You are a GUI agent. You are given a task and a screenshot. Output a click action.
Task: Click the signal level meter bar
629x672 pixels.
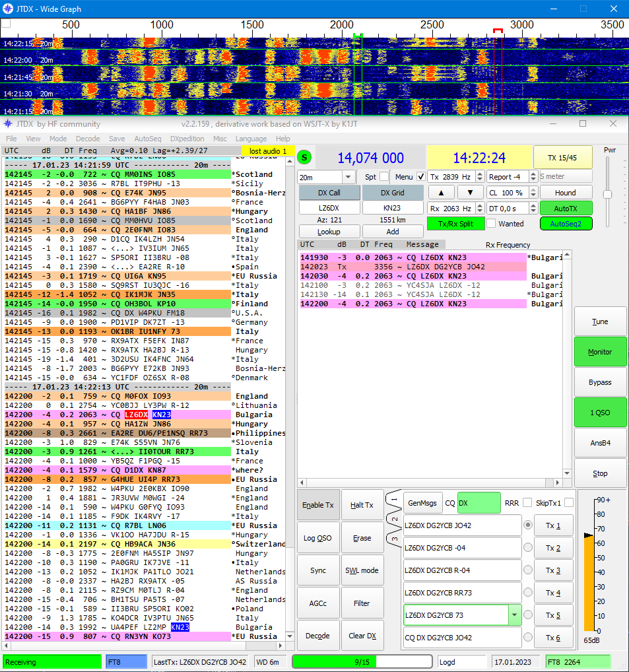click(589, 582)
